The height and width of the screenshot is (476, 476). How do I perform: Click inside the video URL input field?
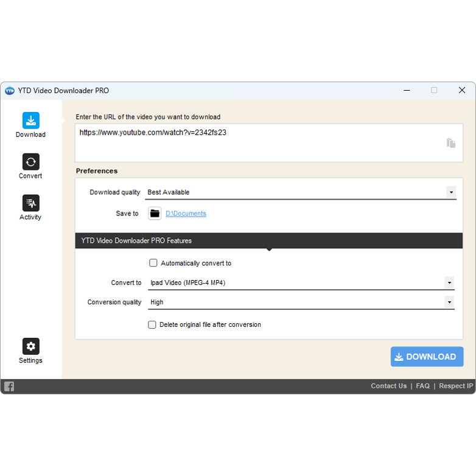pos(269,142)
